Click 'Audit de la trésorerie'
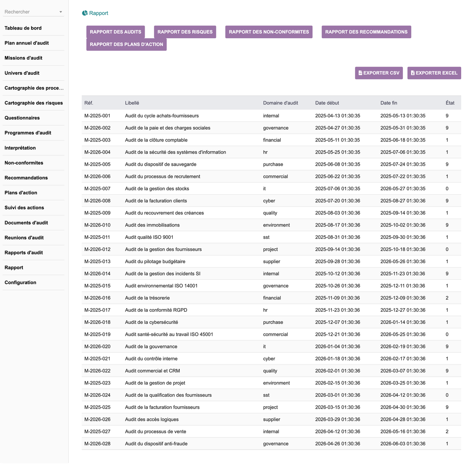The height and width of the screenshot is (476, 473). [147, 298]
